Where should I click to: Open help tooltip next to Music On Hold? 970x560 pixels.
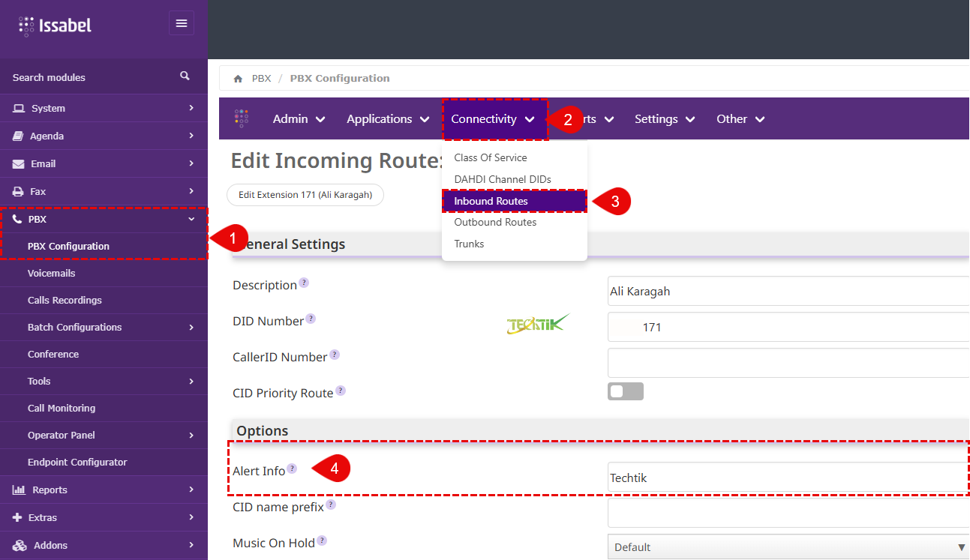point(322,541)
